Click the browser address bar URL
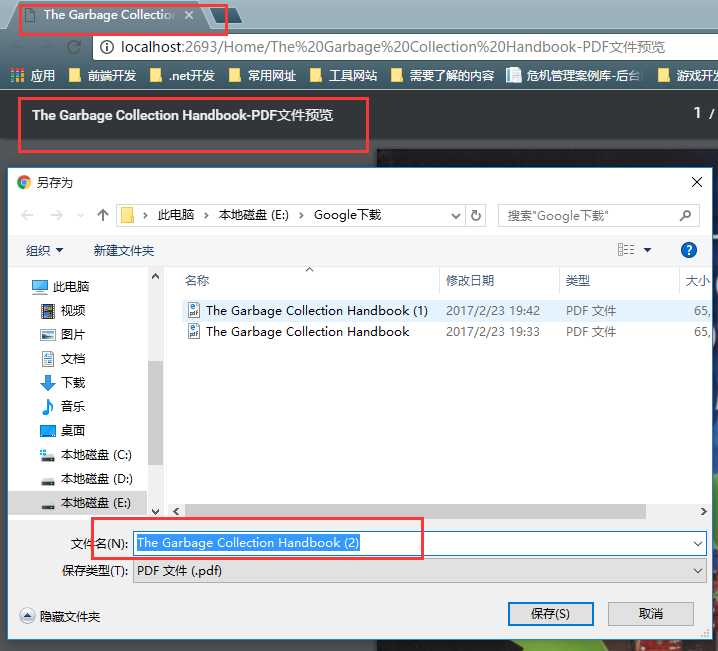The image size is (718, 651). [x=392, y=47]
